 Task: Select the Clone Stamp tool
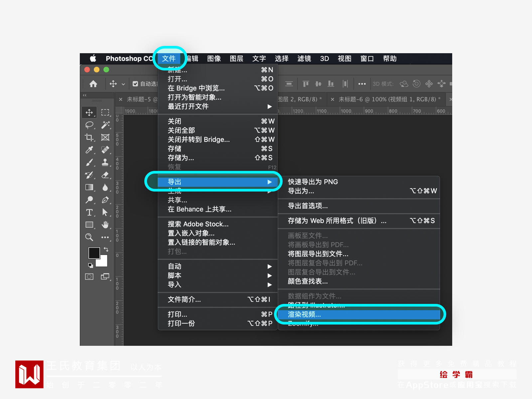click(x=105, y=162)
